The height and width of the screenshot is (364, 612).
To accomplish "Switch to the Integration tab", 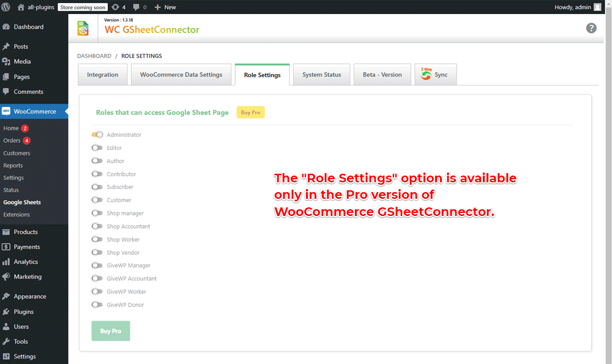I will pos(103,75).
